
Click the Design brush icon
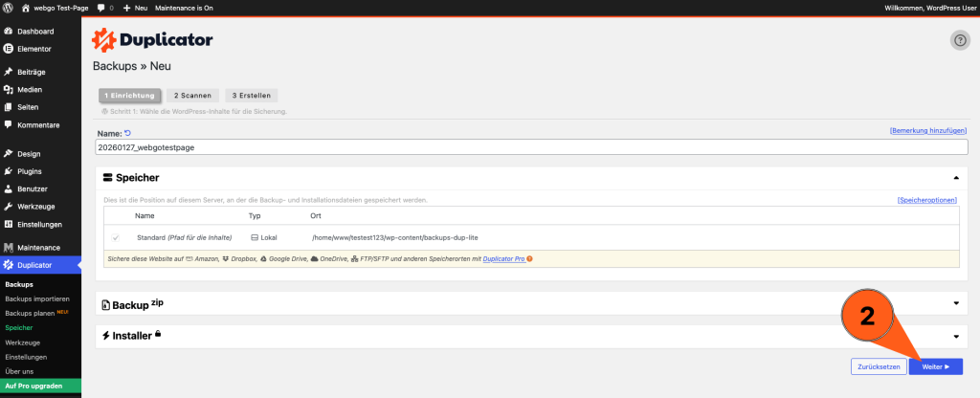(9, 154)
